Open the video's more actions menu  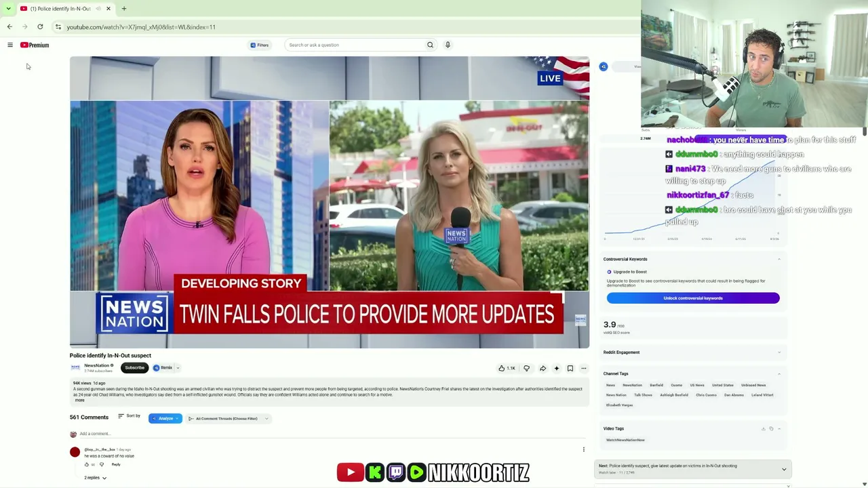(583, 368)
